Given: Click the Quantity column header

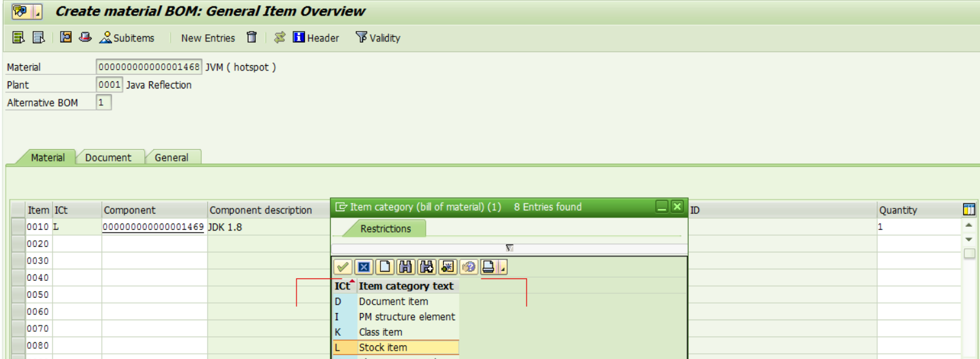Looking at the screenshot, I should point(919,210).
